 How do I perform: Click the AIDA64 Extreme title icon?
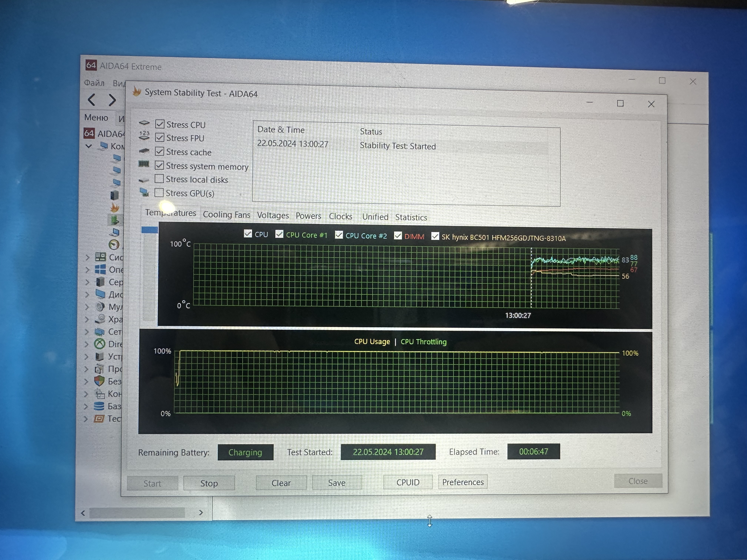[91, 65]
